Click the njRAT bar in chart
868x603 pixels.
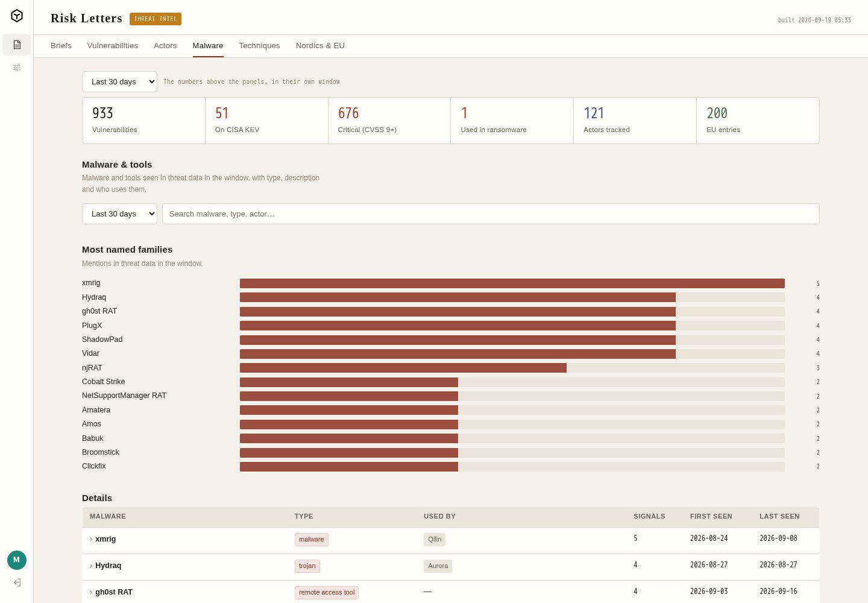click(x=403, y=368)
